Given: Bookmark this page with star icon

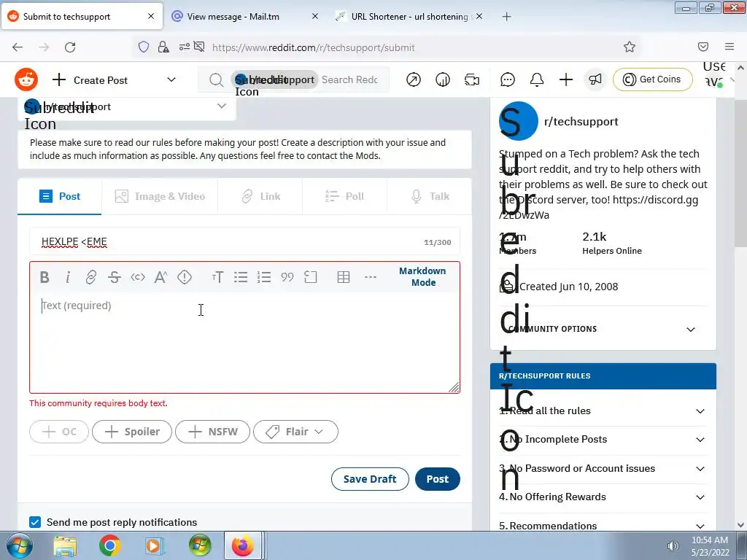Looking at the screenshot, I should click(630, 47).
